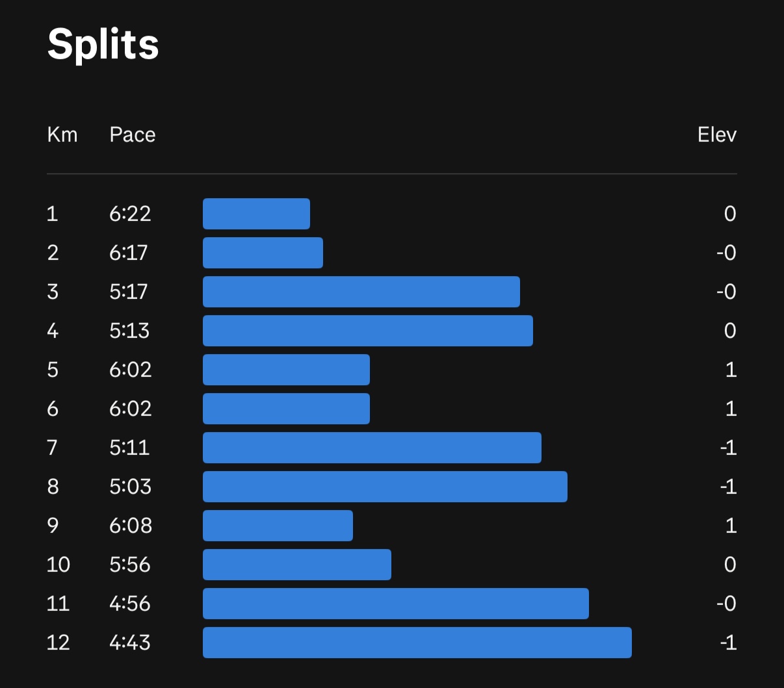Click the 5:17 pace bar for km 3
The image size is (784, 688).
click(x=361, y=292)
